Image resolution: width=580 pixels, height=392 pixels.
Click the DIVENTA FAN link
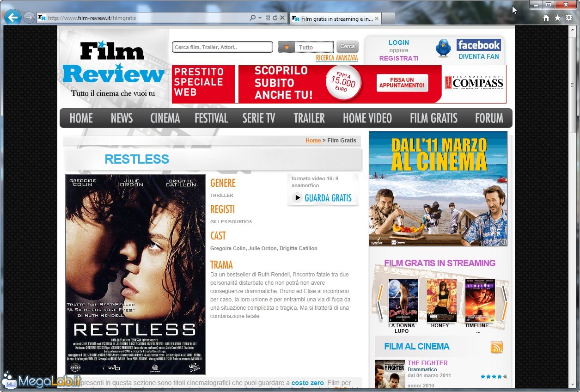(479, 56)
